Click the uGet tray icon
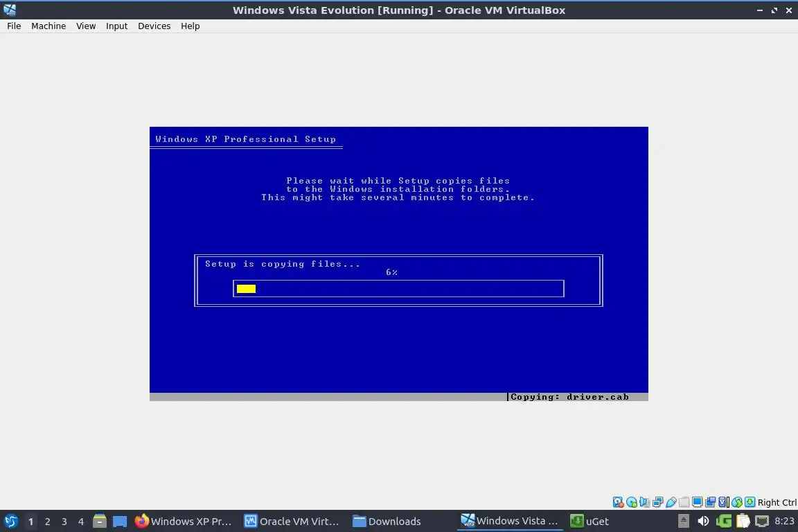This screenshot has height=532, width=798. tap(724, 522)
